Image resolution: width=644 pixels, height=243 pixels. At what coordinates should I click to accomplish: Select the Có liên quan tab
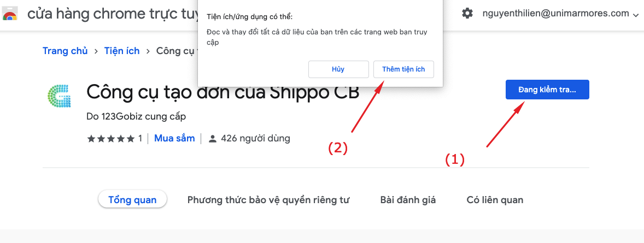pos(495,200)
